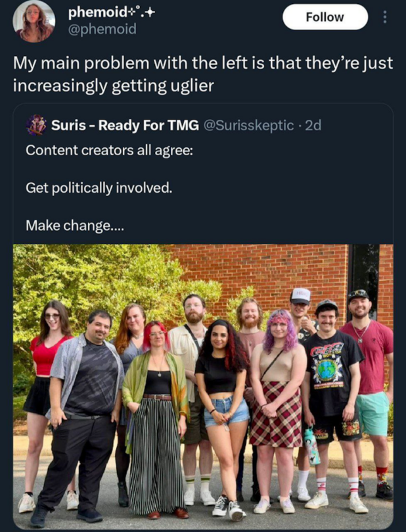Click Suris's small avatar in quoted post

pyautogui.click(x=35, y=125)
